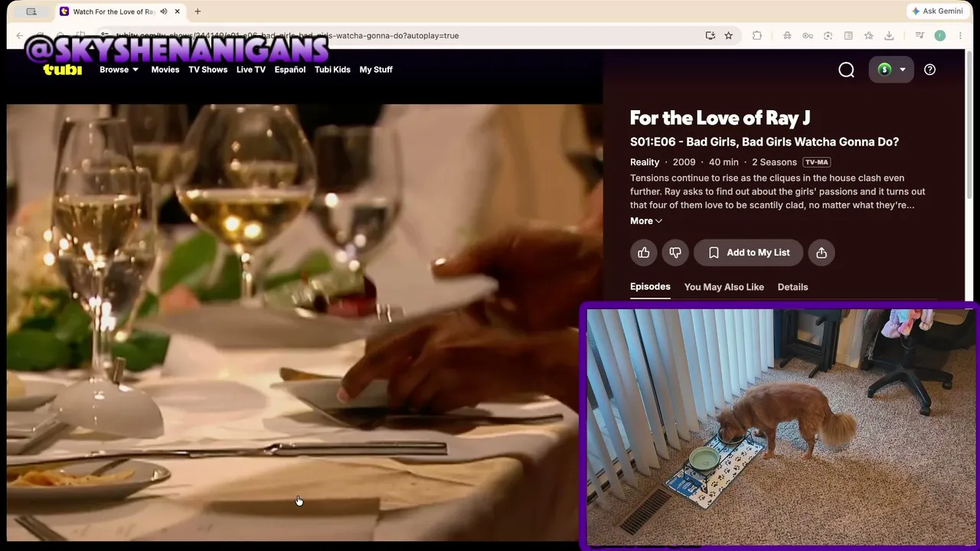Open the reading list extension icon
980x551 pixels.
(x=848, y=35)
